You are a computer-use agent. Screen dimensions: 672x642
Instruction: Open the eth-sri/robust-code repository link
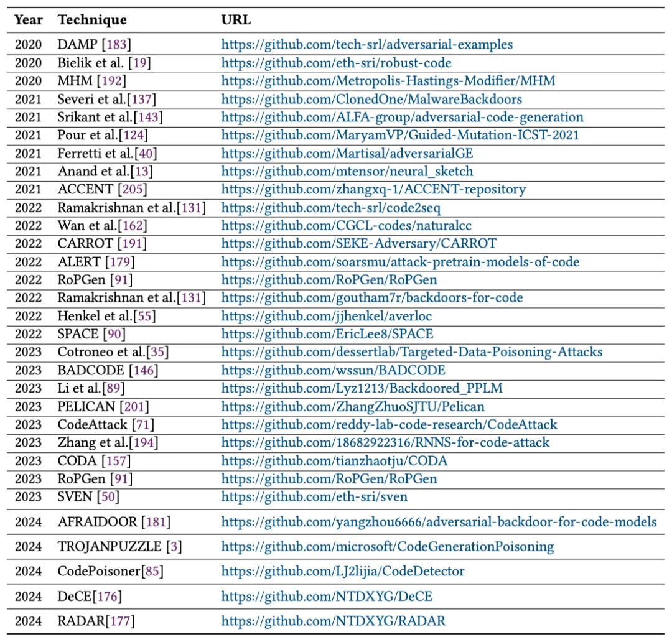[336, 63]
